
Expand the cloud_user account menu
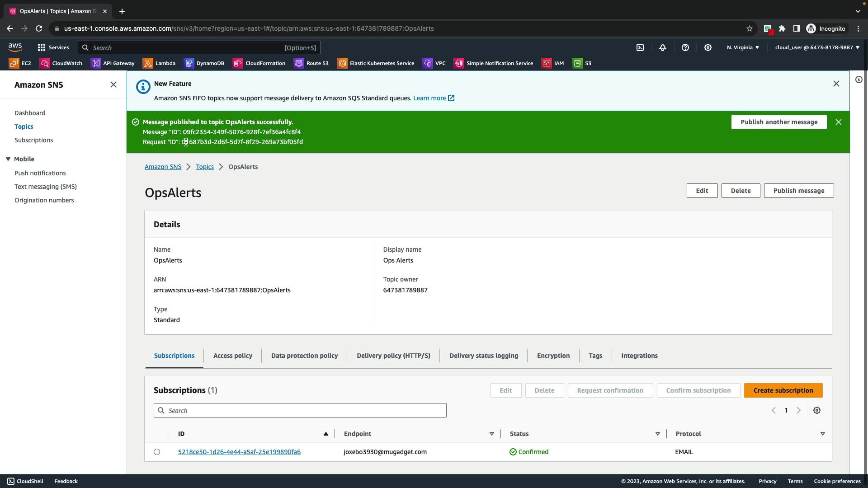[817, 47]
